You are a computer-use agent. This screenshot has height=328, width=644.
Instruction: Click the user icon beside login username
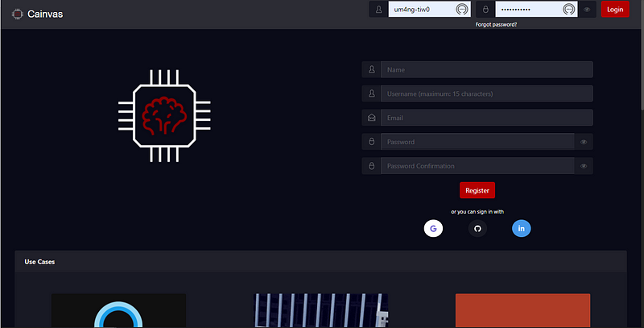(x=378, y=9)
